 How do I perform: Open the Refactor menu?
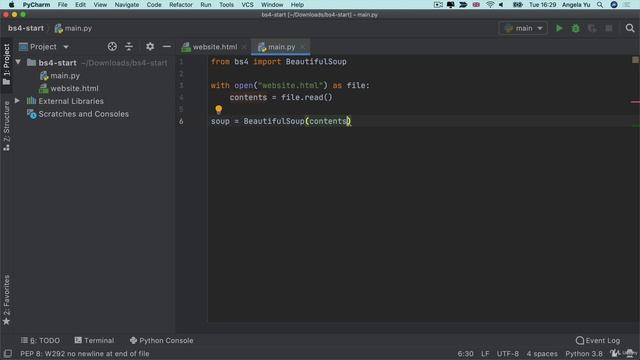(181, 4)
